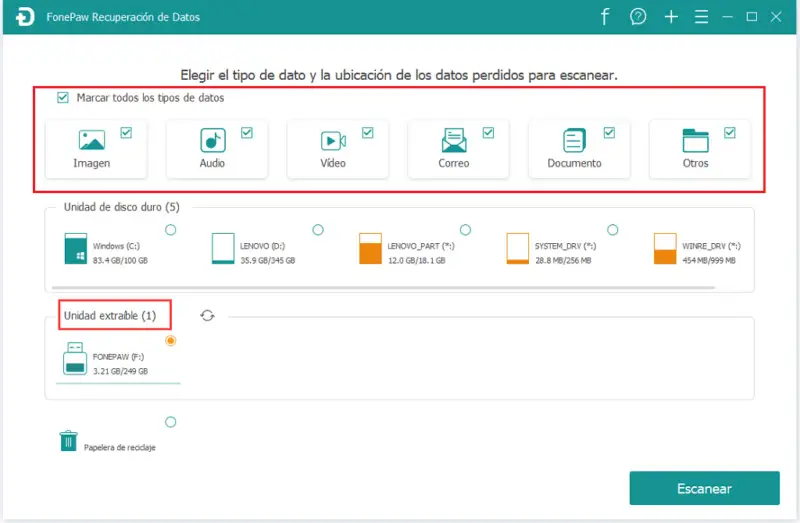
Task: Start scan with Escanear button
Action: point(704,488)
